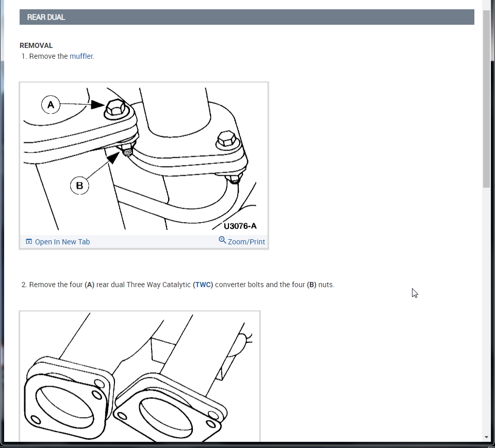Viewport: 495px width, 448px height.
Task: Click the REAR DUAL section header
Action: tap(247, 17)
